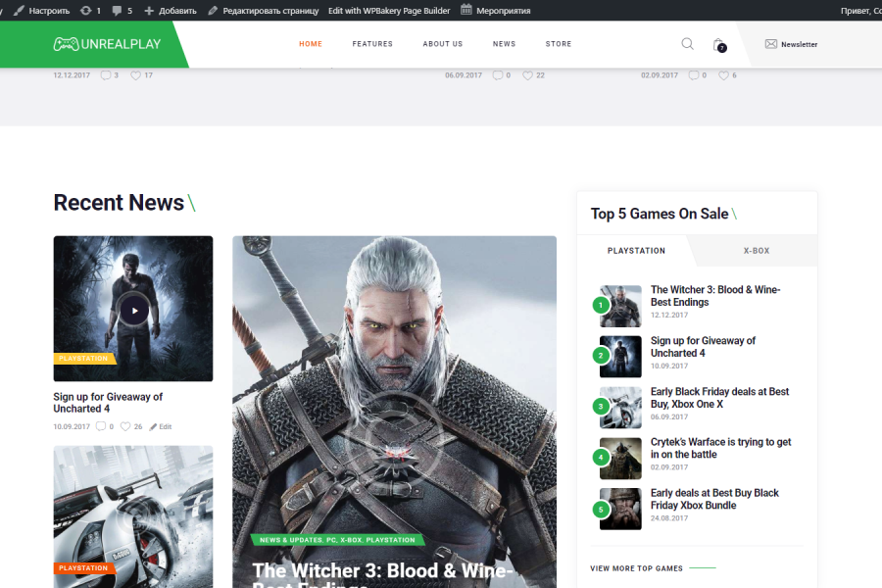This screenshot has height=588, width=882.
Task: Open the shopping cart icon
Action: [719, 45]
